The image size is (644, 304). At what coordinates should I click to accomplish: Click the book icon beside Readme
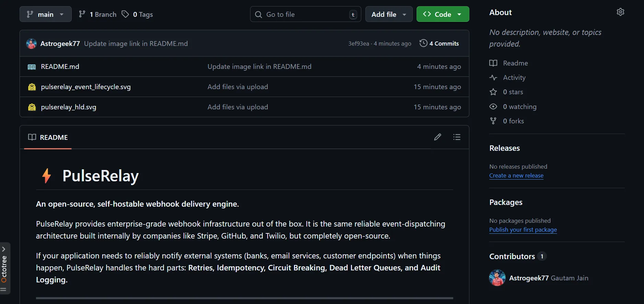click(493, 63)
